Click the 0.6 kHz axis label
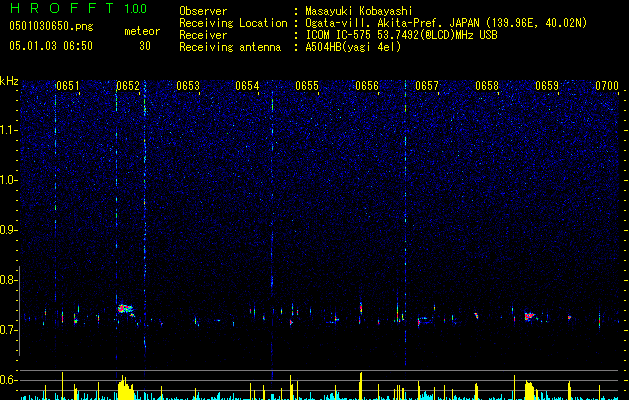The width and height of the screenshot is (629, 400). click(8, 380)
